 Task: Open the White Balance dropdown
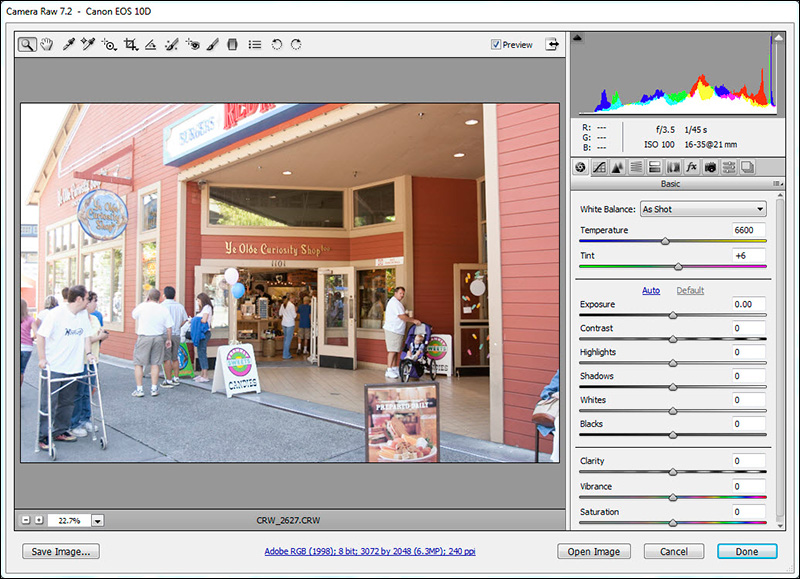click(x=703, y=209)
